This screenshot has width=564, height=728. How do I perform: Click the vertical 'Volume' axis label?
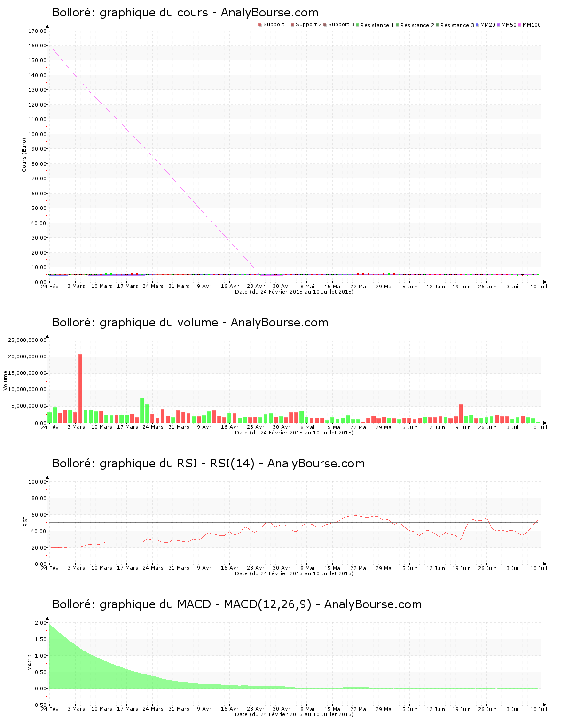tap(6, 380)
